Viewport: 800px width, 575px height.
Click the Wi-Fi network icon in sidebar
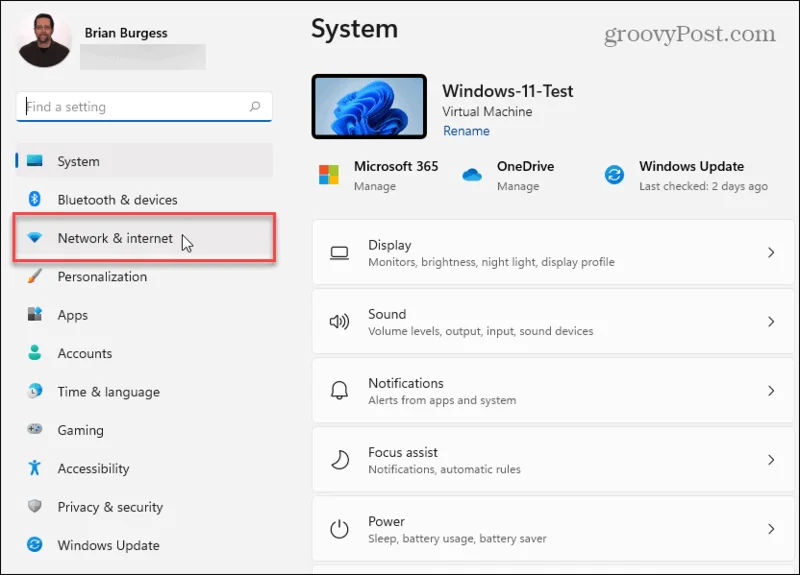35,237
